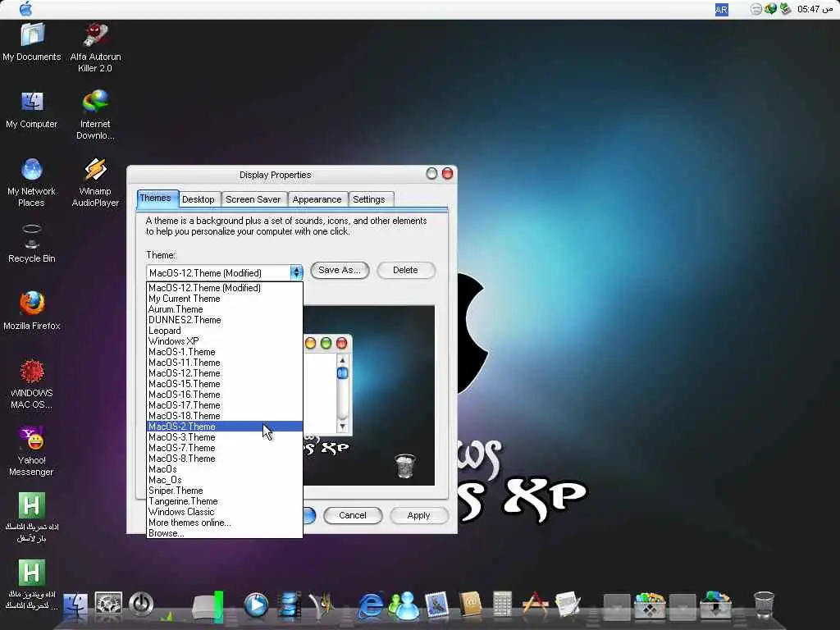This screenshot has width=840, height=630.
Task: Select DUNNES2.Theme from the dropdown list
Action: 225,320
